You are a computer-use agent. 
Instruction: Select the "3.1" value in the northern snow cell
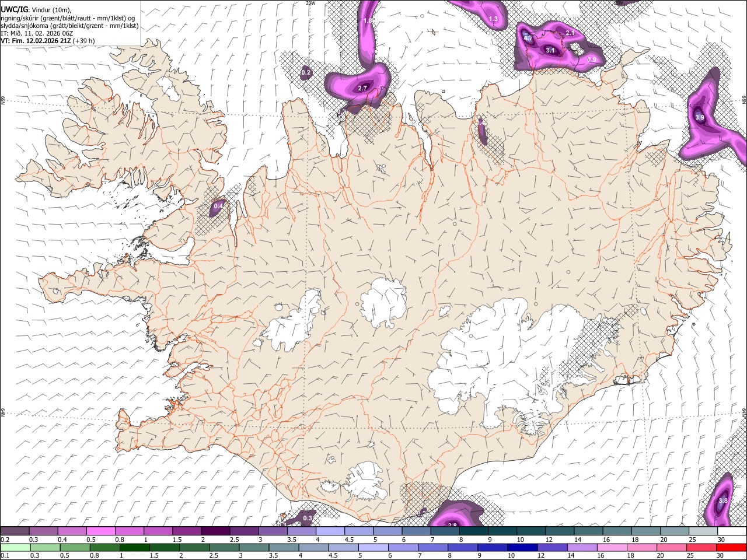[x=550, y=50]
